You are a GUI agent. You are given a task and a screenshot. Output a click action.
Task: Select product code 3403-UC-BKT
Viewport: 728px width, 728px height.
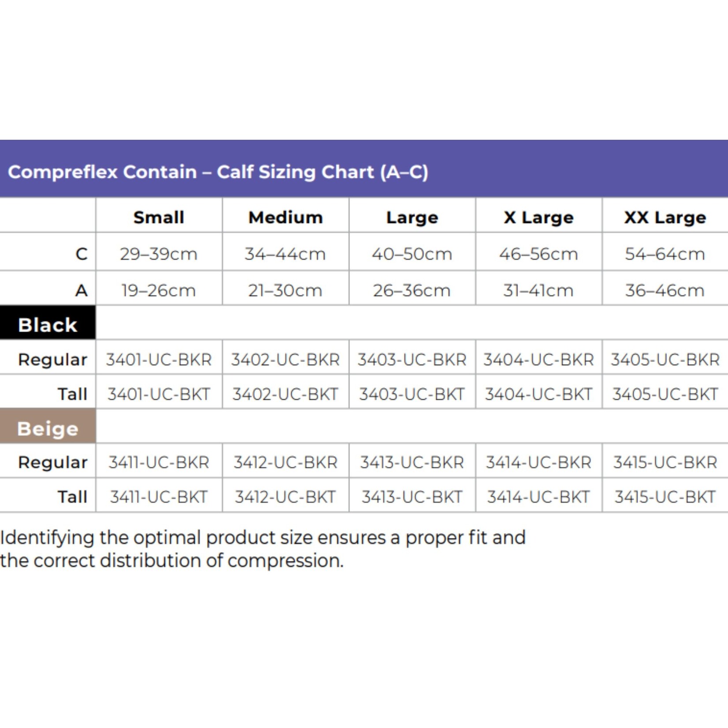click(x=412, y=394)
